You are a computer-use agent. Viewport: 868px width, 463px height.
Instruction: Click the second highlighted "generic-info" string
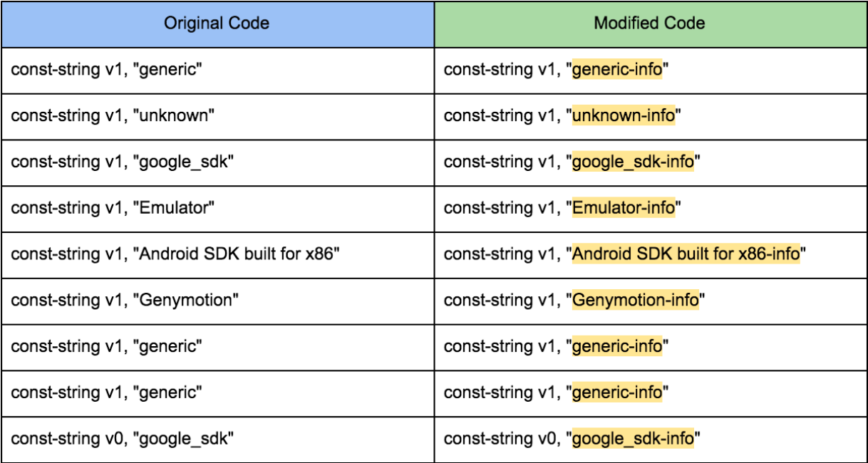click(617, 347)
